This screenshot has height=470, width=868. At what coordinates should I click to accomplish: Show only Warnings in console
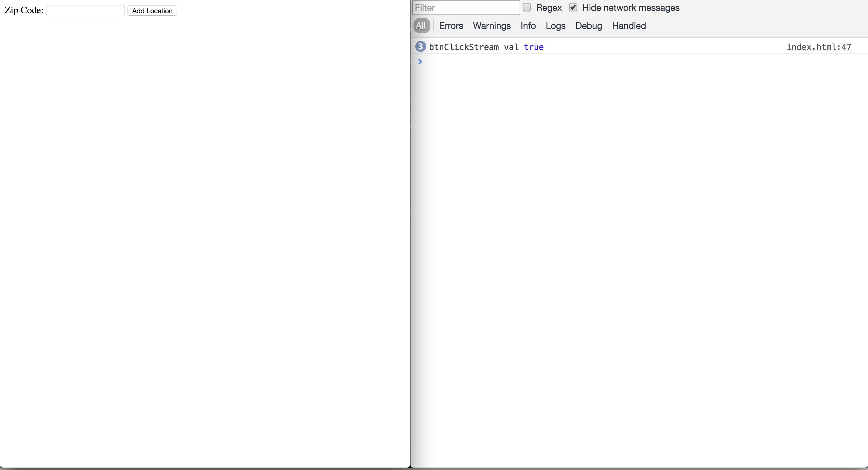[492, 26]
